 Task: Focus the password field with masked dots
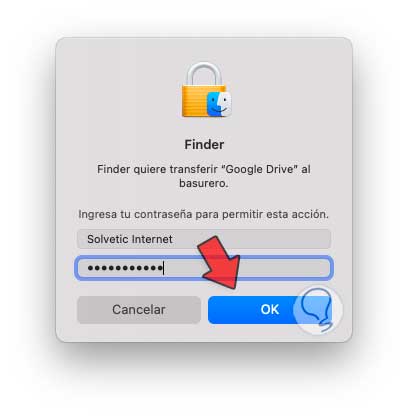click(204, 268)
